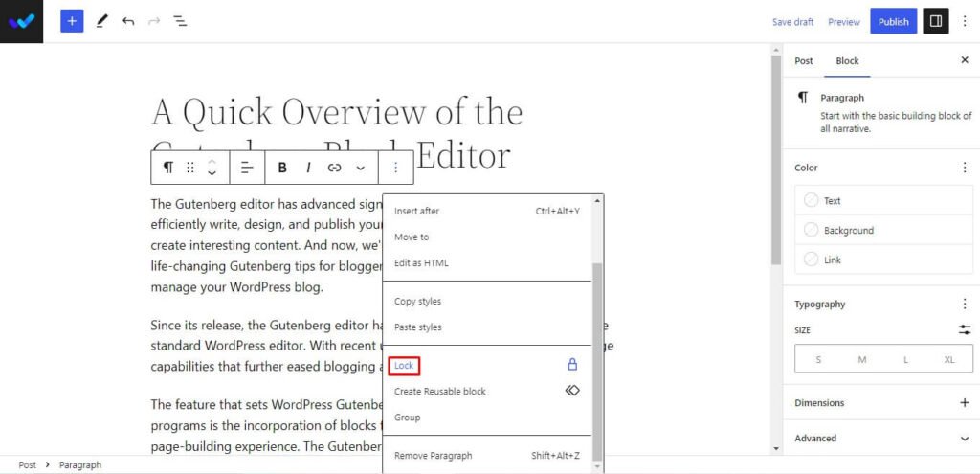The width and height of the screenshot is (980, 474).
Task: Open the text alignment control
Action: 248,167
